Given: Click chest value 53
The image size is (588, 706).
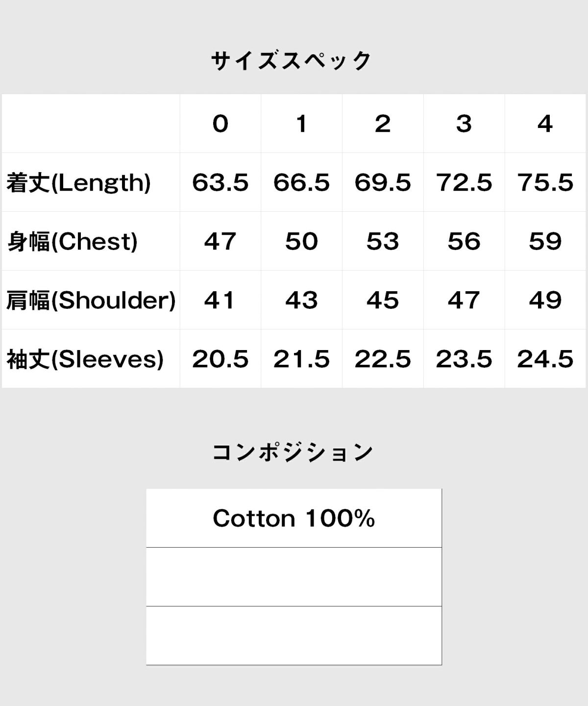Looking at the screenshot, I should (383, 241).
